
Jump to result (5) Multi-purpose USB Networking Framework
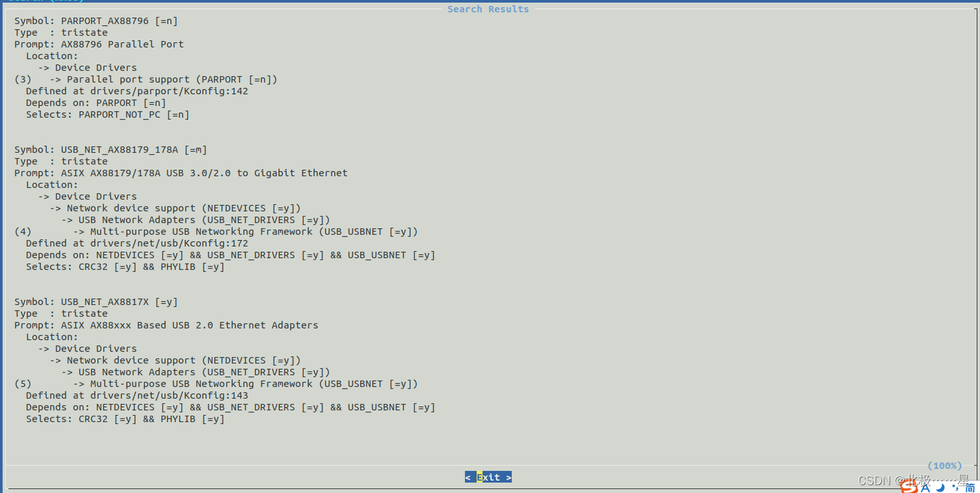[216, 384]
